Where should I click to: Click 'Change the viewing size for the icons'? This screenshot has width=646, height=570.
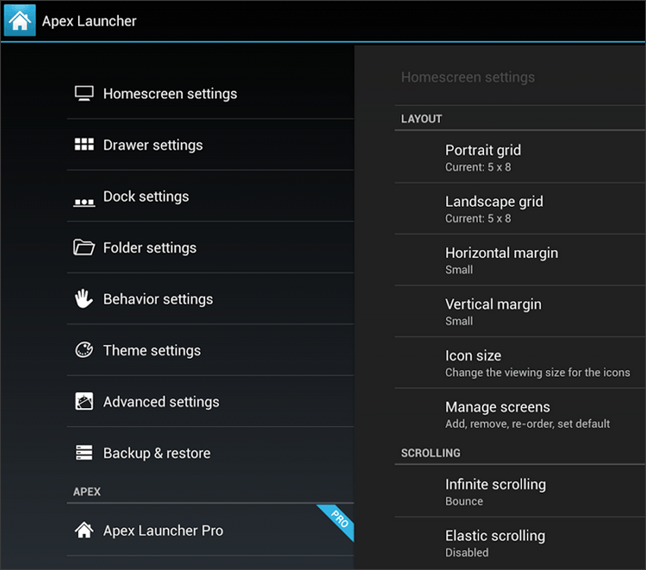[x=537, y=372]
